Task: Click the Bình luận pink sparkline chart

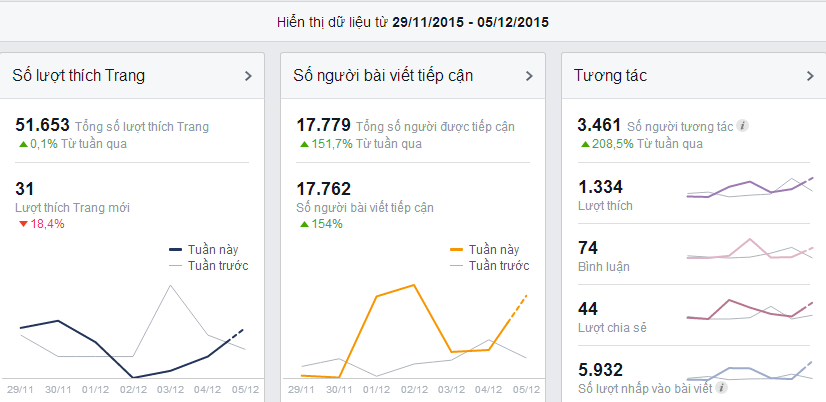Action: click(750, 249)
